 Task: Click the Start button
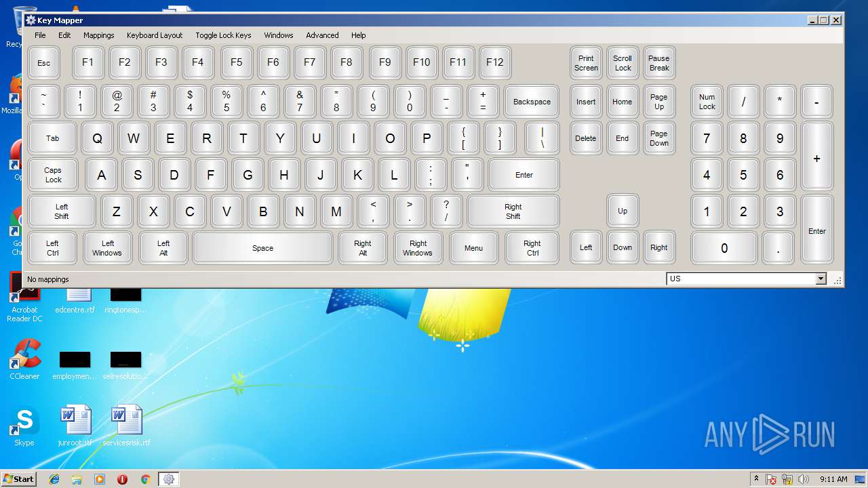(x=19, y=479)
